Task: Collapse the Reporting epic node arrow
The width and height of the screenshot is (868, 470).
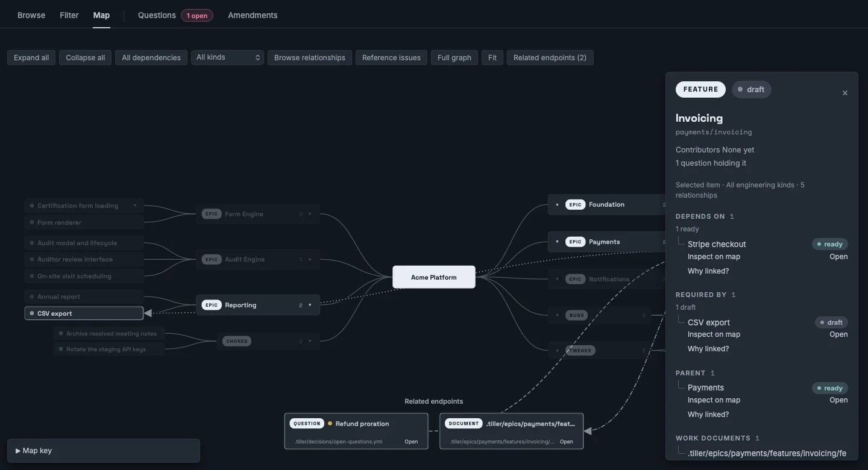Action: tap(310, 305)
